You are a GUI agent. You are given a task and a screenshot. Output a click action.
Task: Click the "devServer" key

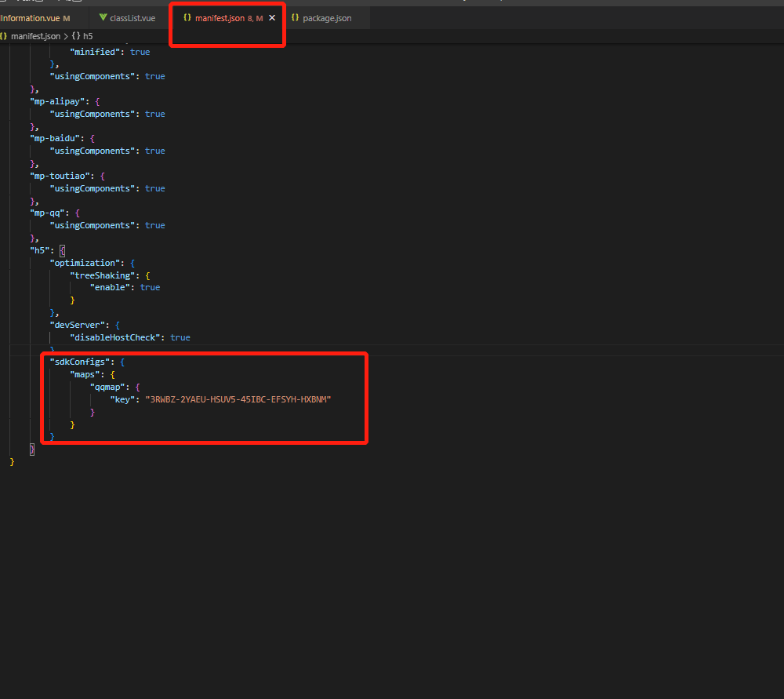click(x=78, y=326)
